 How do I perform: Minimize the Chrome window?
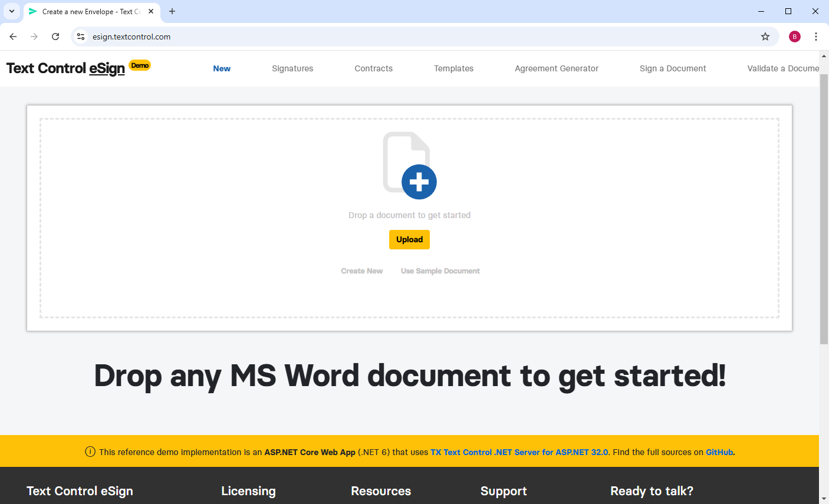pyautogui.click(x=761, y=11)
